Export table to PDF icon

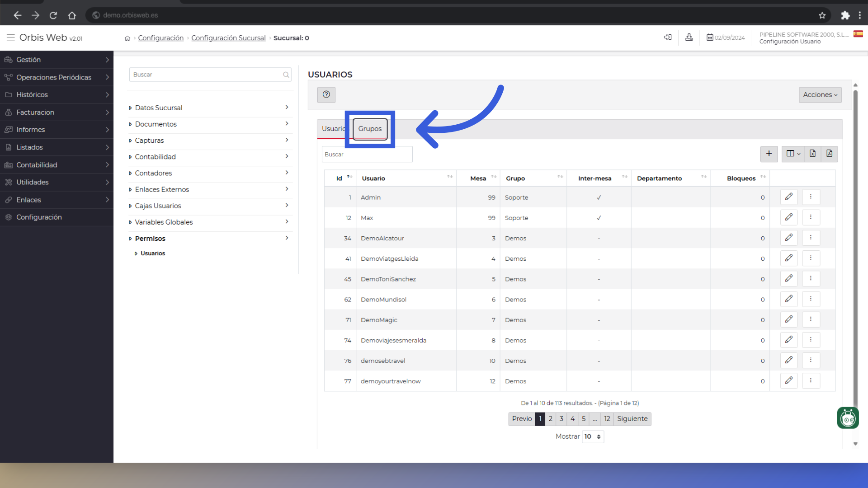830,154
